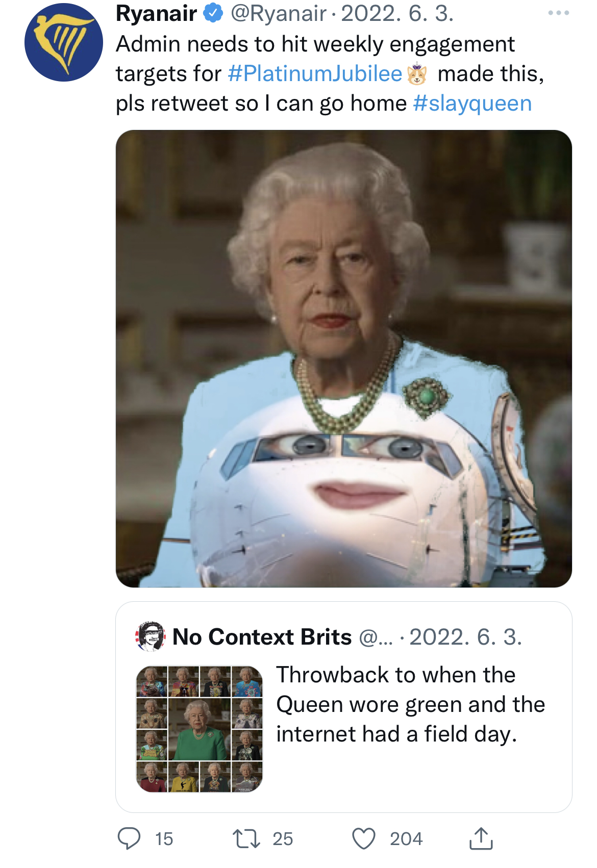Viewport: 597px width, 868px height.
Task: View the 25 retweets count
Action: (x=283, y=839)
